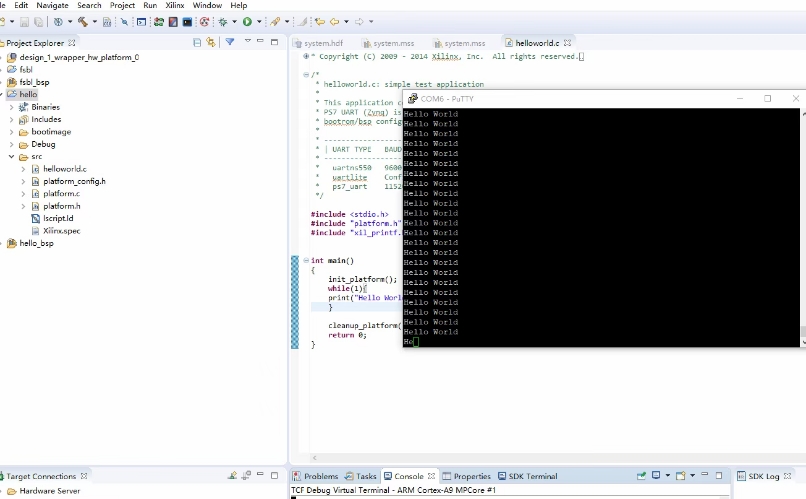This screenshot has width=806, height=499.
Task: Click the Last Edit Location arrow
Action: point(320,22)
